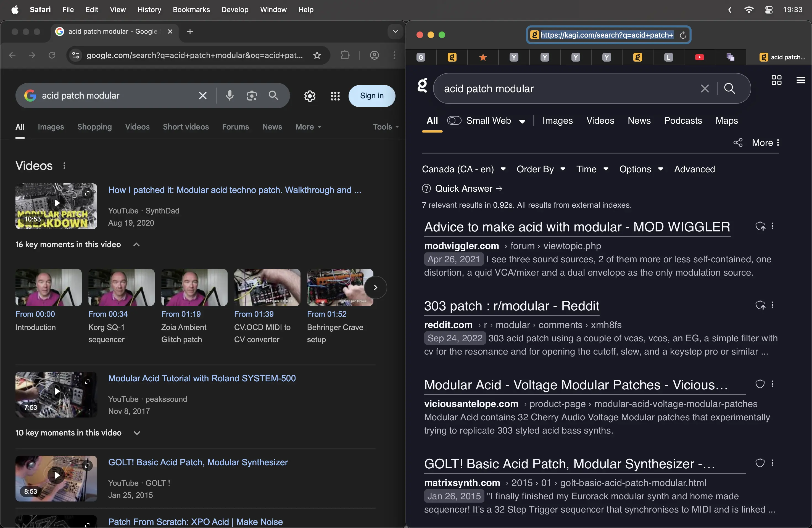Screen dimensions: 812x528
Task: Open Google quick settings gear
Action: 309,96
